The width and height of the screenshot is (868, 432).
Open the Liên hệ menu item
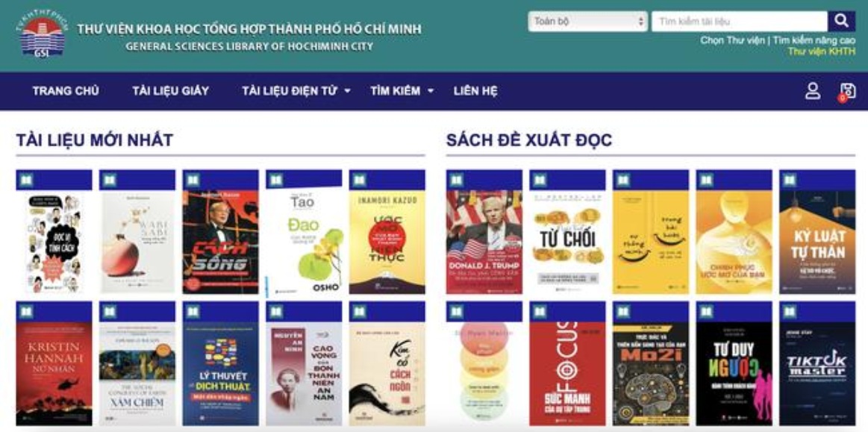click(x=475, y=91)
